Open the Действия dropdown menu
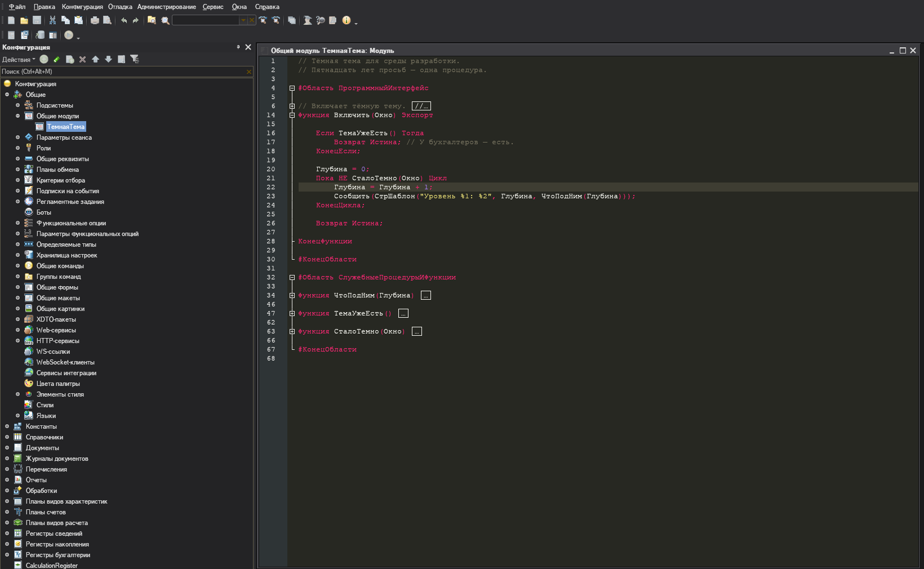The image size is (924, 569). pos(19,60)
